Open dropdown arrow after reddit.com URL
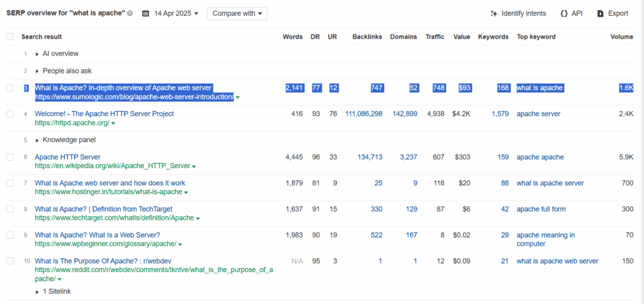This screenshot has height=304, width=644. pyautogui.click(x=60, y=280)
